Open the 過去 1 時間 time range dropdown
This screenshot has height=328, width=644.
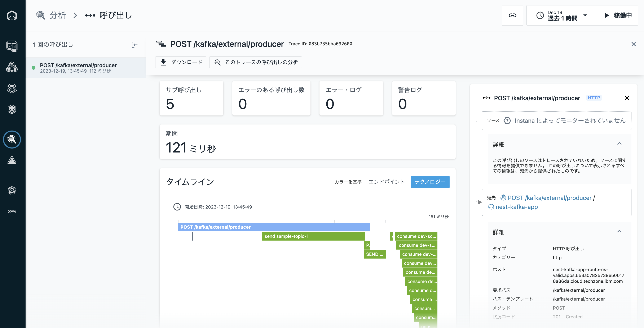tap(561, 15)
